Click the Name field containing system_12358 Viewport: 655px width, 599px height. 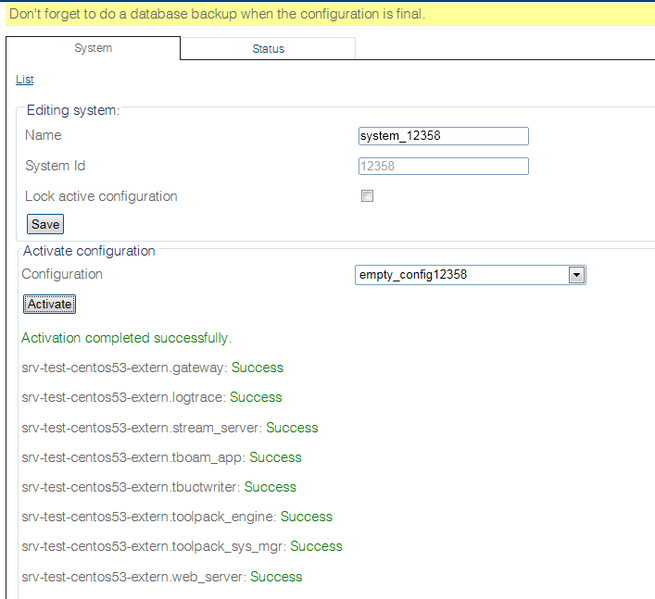(x=442, y=136)
